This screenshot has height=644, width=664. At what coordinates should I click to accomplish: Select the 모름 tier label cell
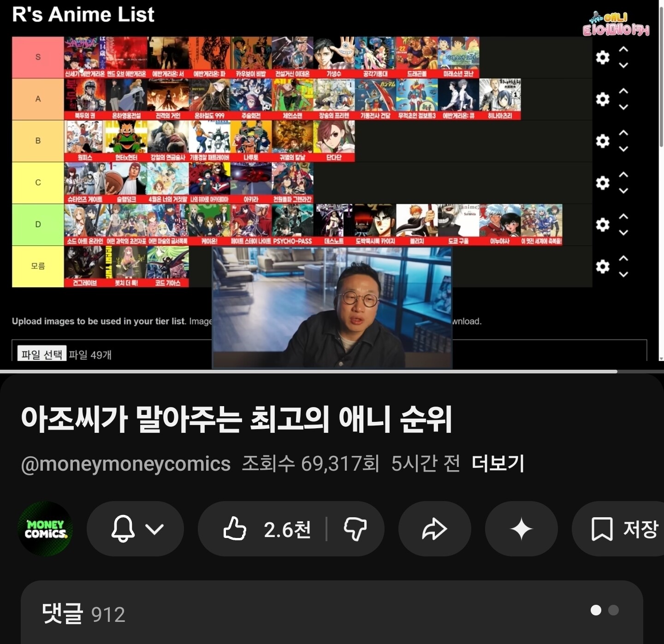(x=38, y=266)
